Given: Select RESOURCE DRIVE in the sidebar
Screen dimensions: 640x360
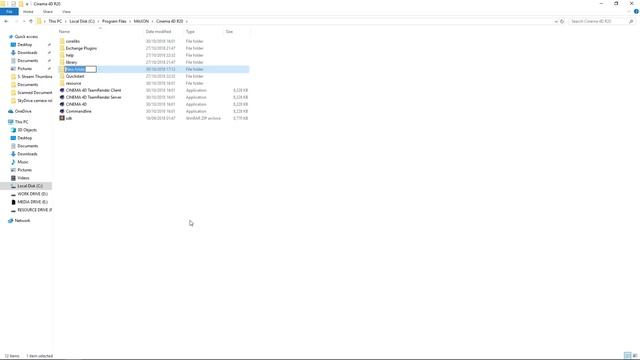Looking at the screenshot, I should [x=34, y=210].
